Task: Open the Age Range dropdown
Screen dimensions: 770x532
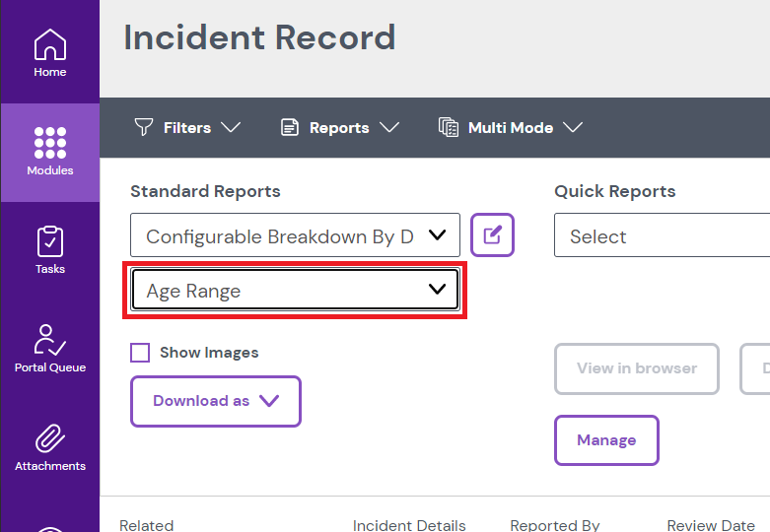Action: pos(295,290)
